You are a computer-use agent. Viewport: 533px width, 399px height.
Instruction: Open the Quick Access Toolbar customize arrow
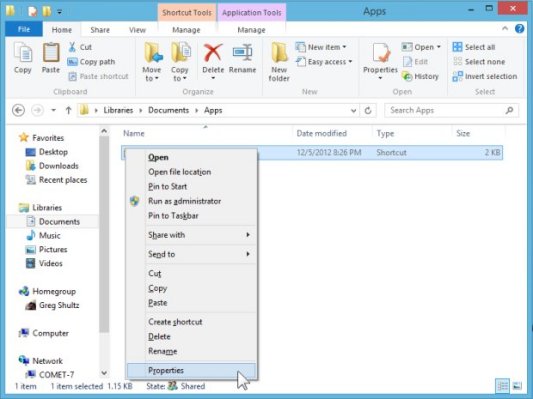(59, 12)
